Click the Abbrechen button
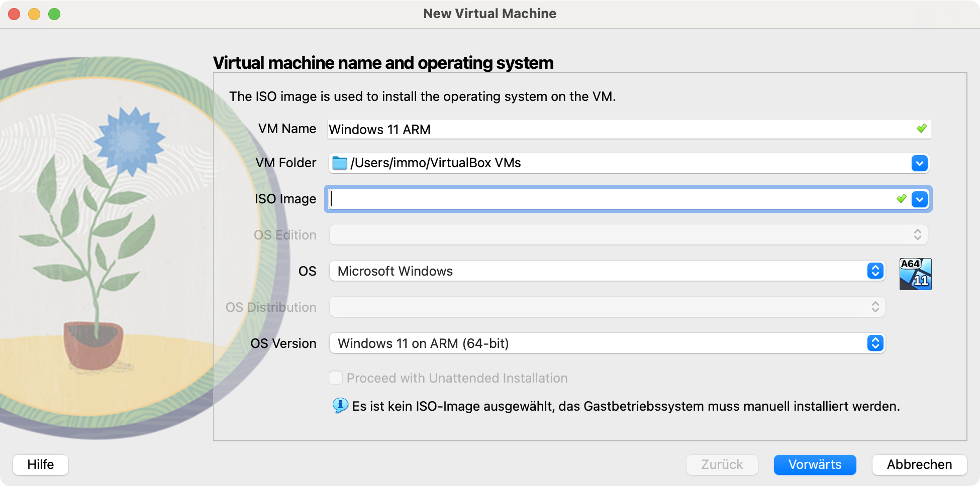The height and width of the screenshot is (486, 980). [920, 464]
